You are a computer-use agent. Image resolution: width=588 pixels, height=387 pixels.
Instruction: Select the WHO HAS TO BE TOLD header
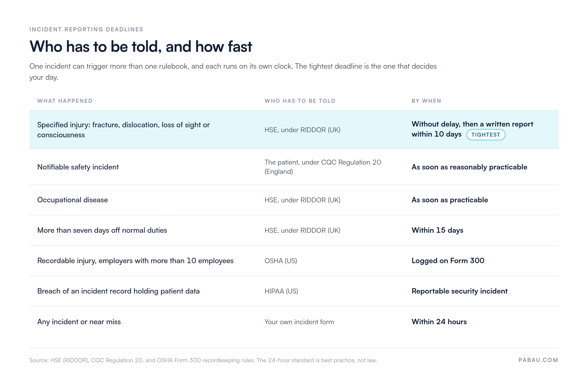coord(300,101)
